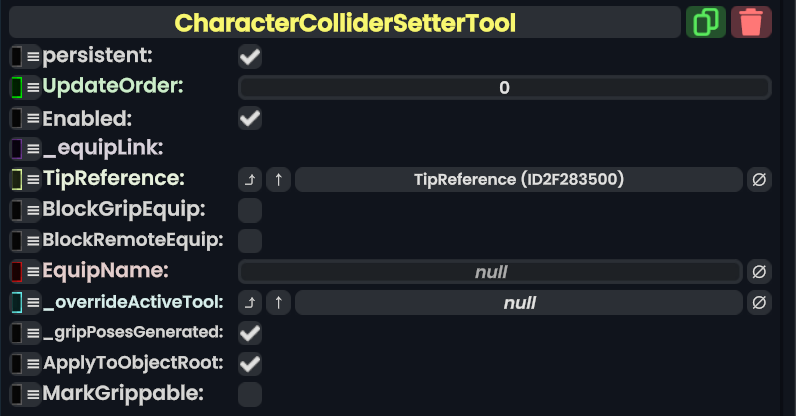796x416 pixels.
Task: Enable the BlockRemoteEquip checkbox
Action: click(x=250, y=241)
